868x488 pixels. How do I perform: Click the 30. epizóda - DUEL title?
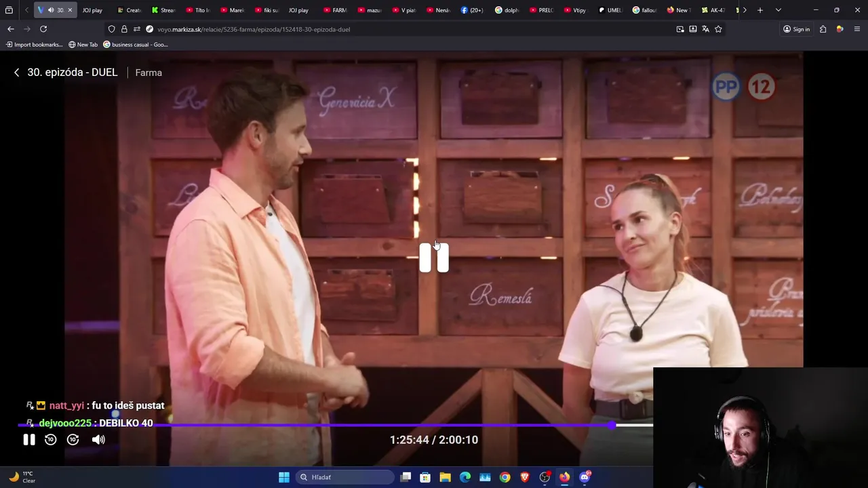(x=73, y=73)
